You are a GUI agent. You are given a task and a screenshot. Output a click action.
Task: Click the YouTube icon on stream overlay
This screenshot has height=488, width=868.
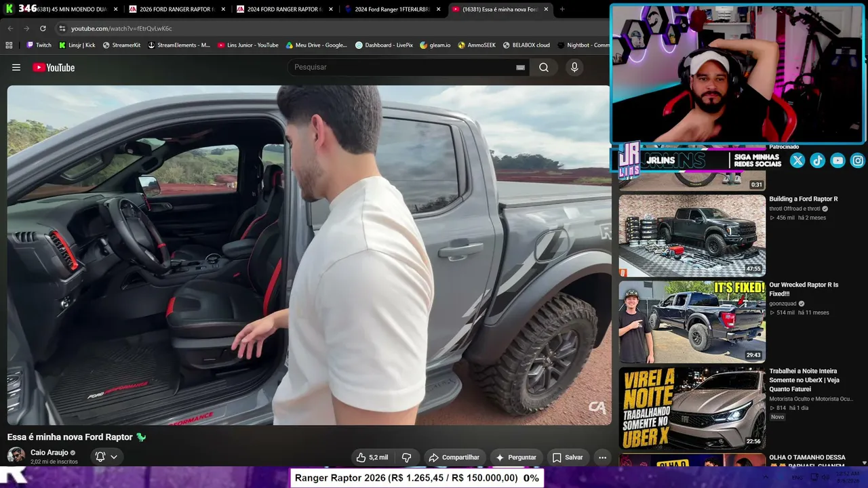tap(837, 161)
